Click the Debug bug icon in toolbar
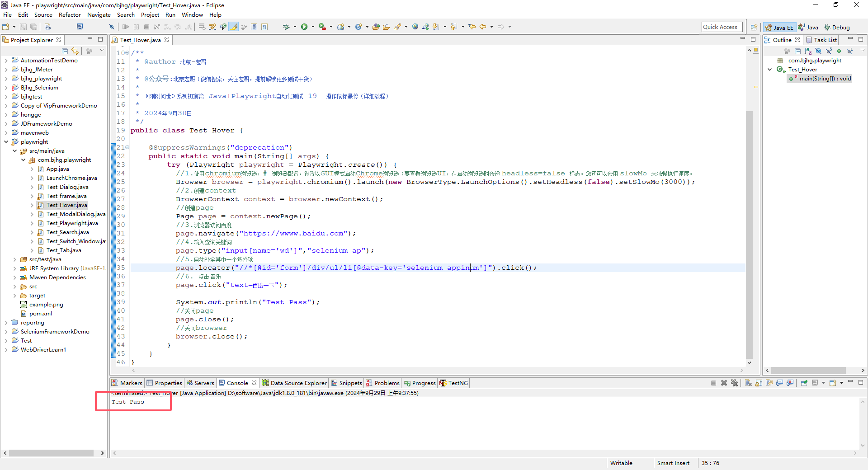 point(286,27)
